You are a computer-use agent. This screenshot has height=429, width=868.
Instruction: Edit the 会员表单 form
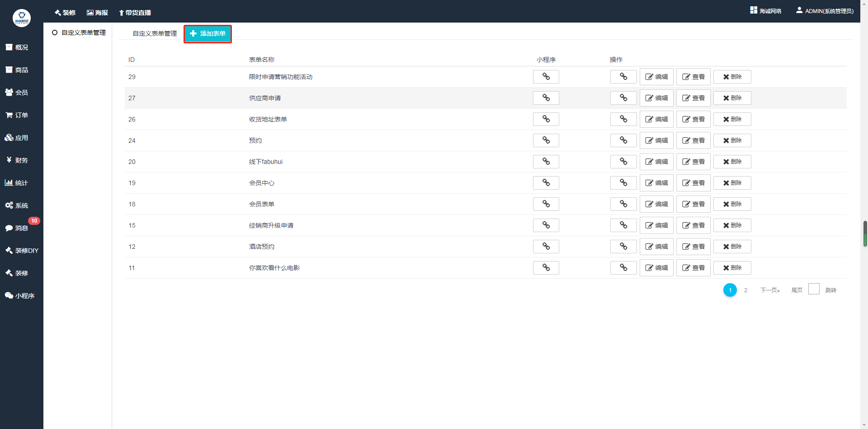coord(656,204)
